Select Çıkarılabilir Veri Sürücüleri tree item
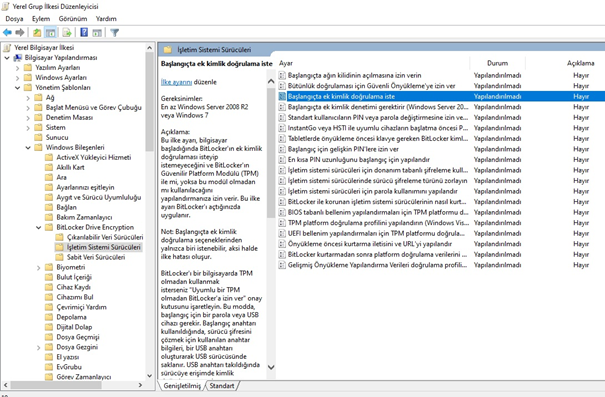Viewport: 605px width, 397px height. [x=105, y=237]
